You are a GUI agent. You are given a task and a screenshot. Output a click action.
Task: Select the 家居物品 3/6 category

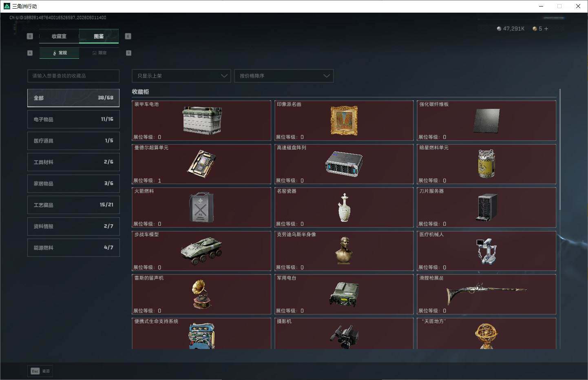73,183
